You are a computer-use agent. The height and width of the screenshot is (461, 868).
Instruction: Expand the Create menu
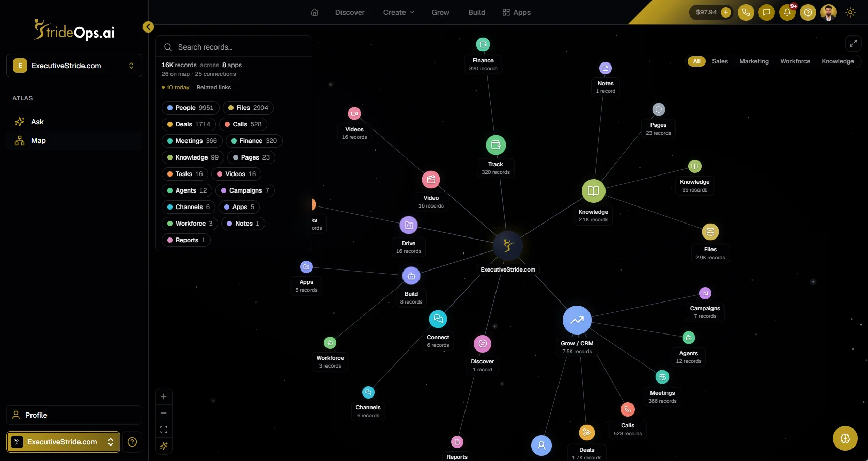[398, 12]
